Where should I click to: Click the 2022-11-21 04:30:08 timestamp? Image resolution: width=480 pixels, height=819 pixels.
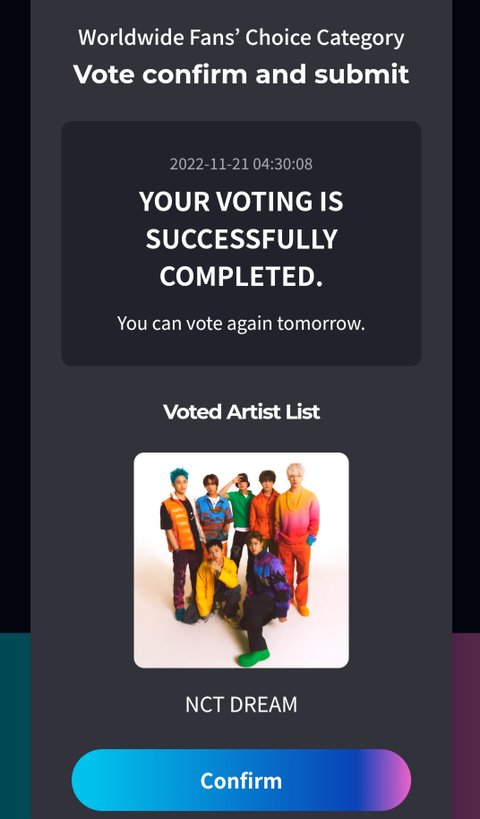(241, 164)
